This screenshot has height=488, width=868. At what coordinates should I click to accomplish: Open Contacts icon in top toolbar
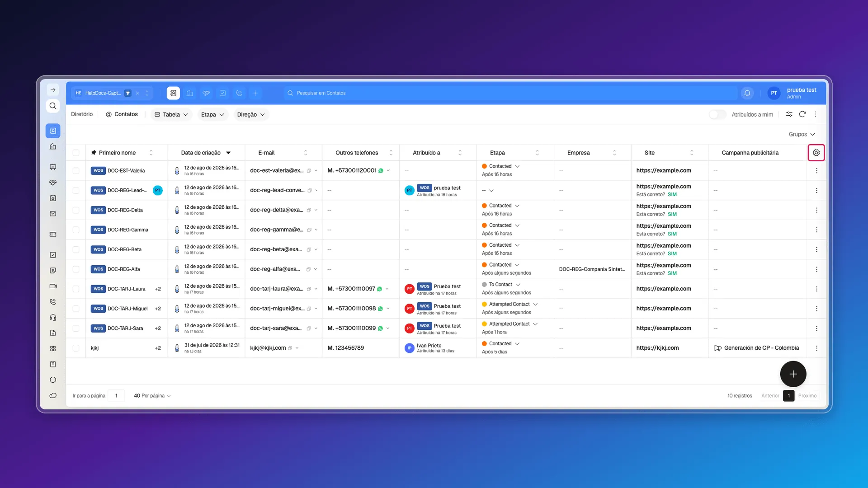click(173, 93)
